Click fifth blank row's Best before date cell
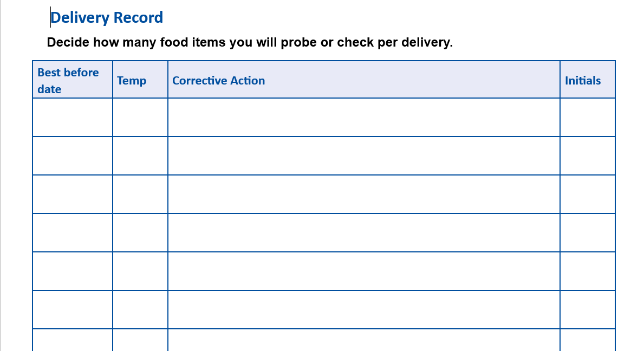The image size is (644, 351). click(73, 271)
